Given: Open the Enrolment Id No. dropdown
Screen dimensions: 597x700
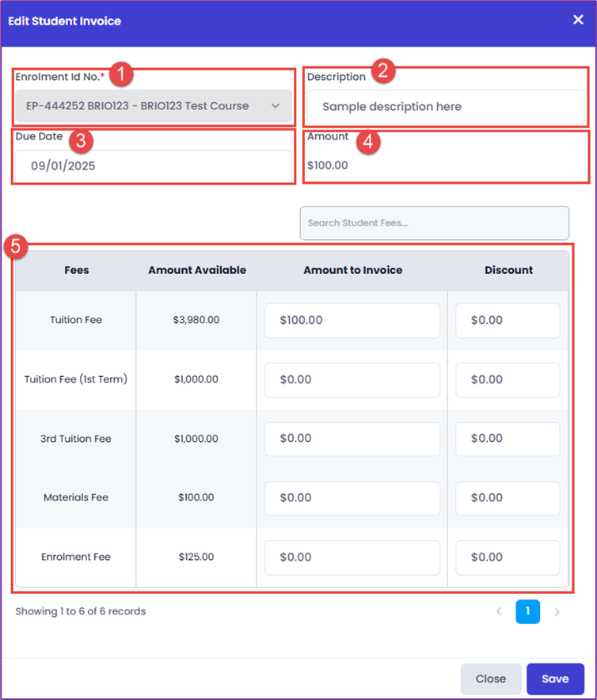Looking at the screenshot, I should (153, 106).
